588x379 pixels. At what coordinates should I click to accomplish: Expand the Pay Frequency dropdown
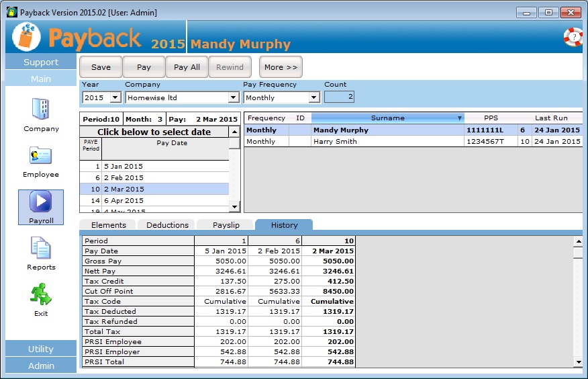(x=313, y=98)
